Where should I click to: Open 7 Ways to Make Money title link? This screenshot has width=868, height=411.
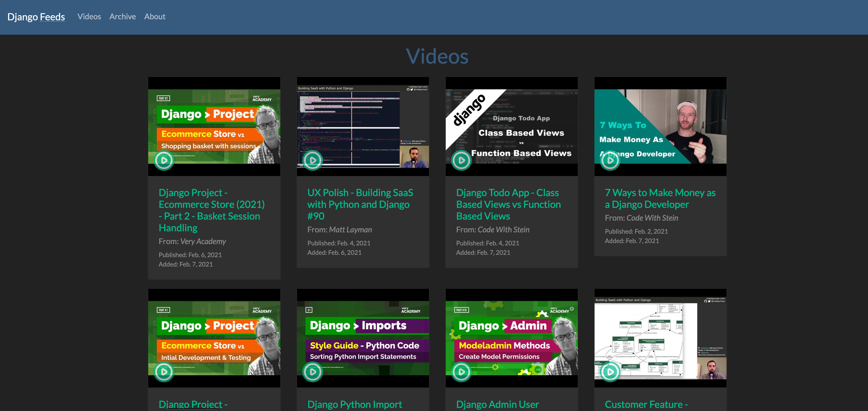click(660, 198)
